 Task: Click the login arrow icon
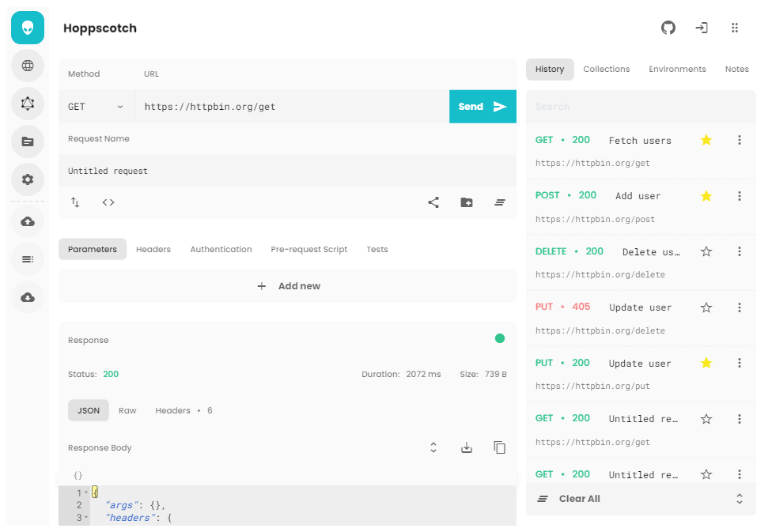click(702, 28)
